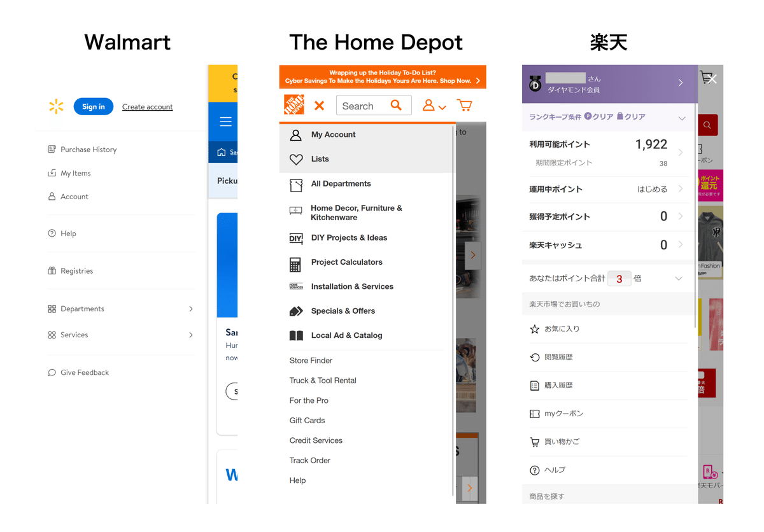Click the Services icon in Walmart

pyautogui.click(x=52, y=335)
